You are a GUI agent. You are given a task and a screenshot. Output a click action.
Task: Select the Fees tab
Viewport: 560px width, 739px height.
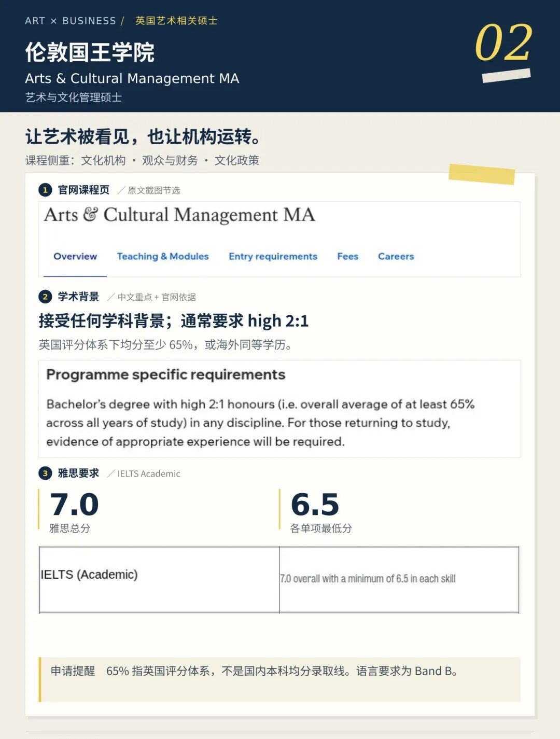click(x=347, y=256)
